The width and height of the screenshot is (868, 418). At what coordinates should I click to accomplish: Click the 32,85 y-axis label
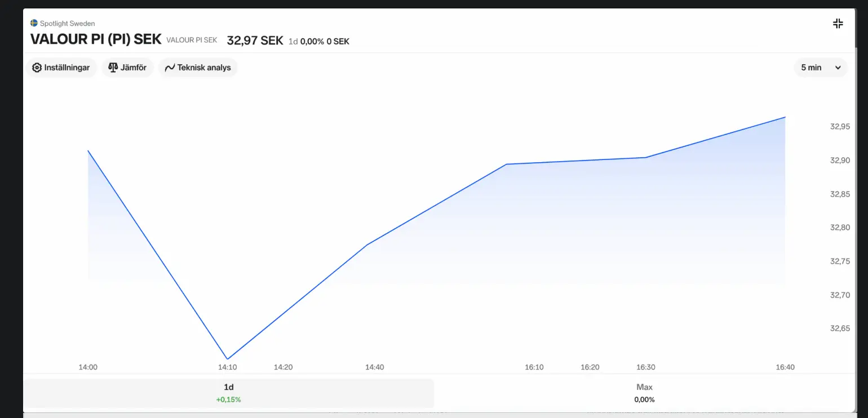click(840, 194)
